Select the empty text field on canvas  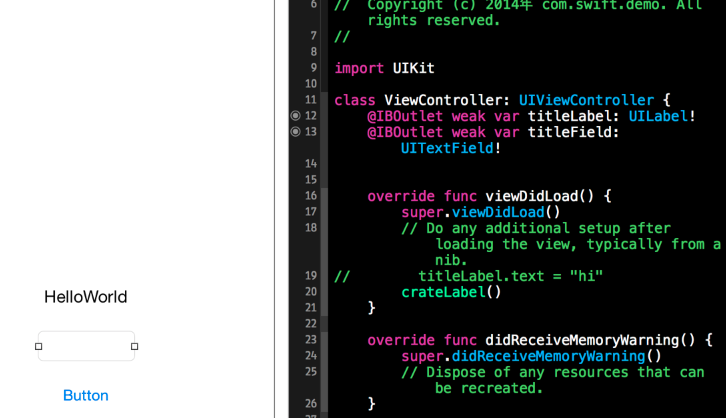86,346
